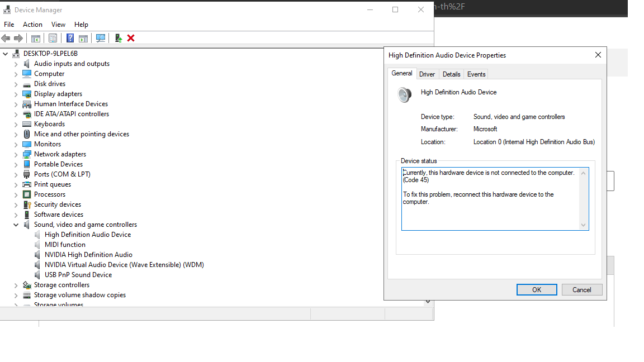This screenshot has height=362, width=644.
Task: Close the Audio Device Properties dialog
Action: pos(598,55)
